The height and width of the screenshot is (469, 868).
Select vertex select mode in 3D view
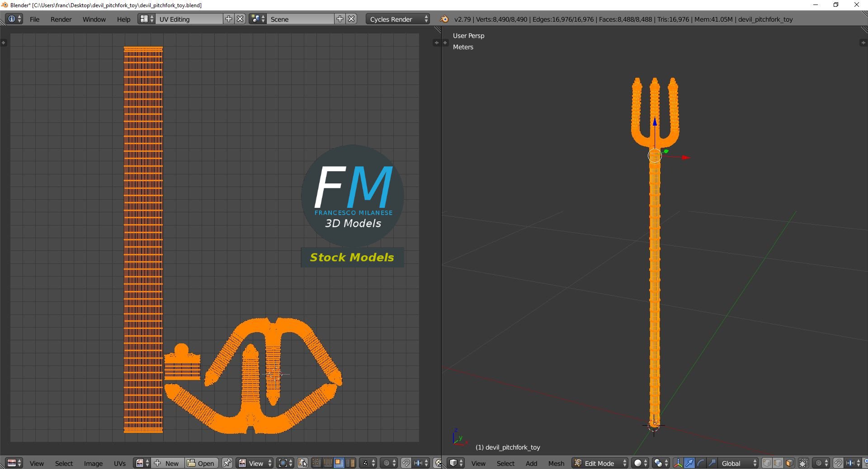pos(767,463)
